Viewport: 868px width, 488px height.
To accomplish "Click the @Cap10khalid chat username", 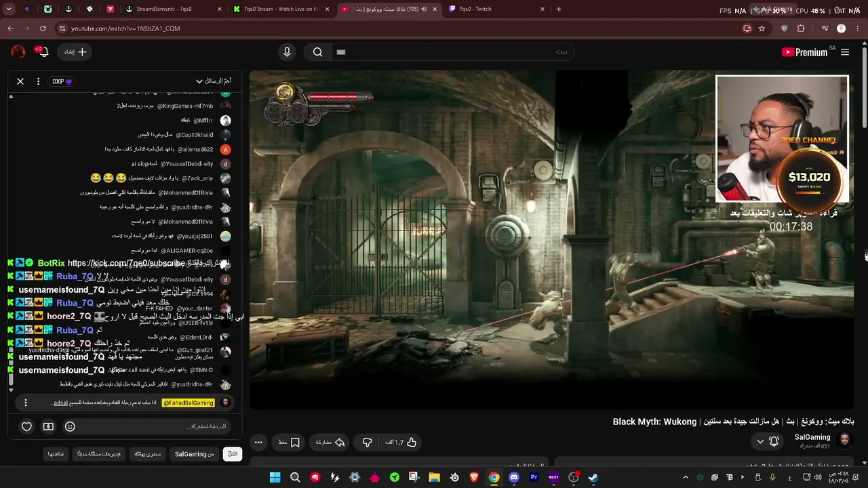I will click(x=195, y=135).
